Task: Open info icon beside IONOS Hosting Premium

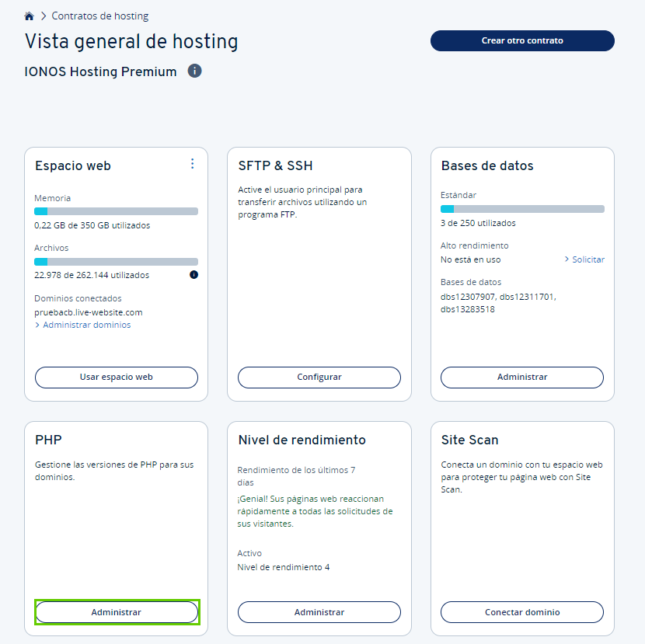Action: click(194, 71)
